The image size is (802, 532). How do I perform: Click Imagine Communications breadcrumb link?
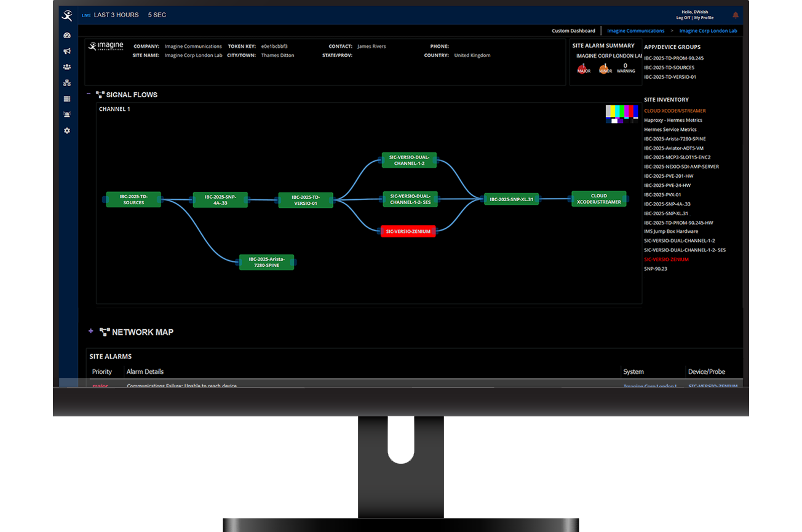pyautogui.click(x=635, y=31)
